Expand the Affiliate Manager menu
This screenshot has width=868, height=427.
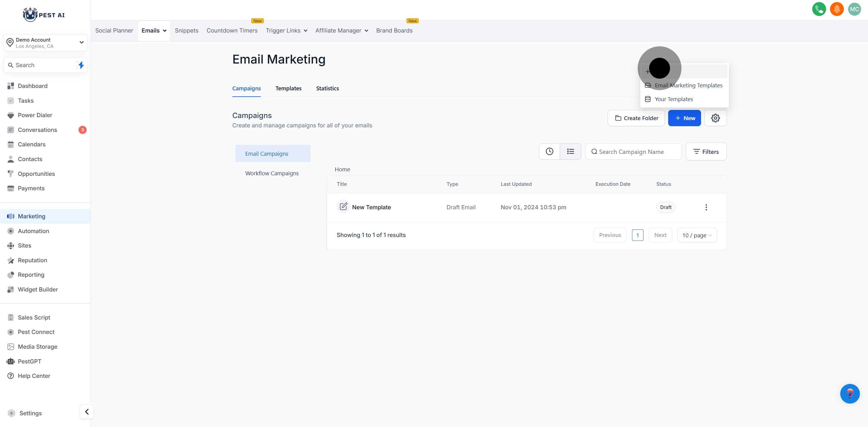tap(341, 31)
